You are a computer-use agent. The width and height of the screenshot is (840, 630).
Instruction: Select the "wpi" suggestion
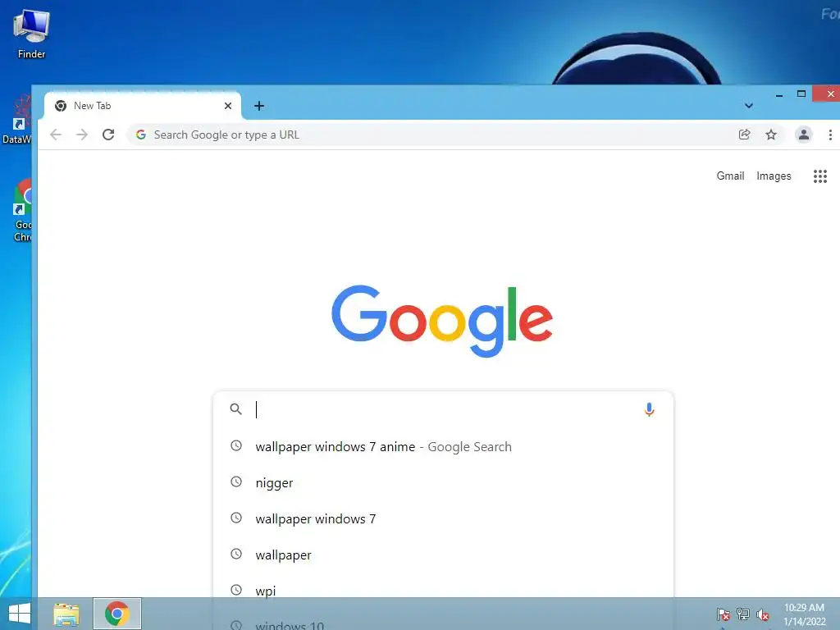click(x=443, y=591)
